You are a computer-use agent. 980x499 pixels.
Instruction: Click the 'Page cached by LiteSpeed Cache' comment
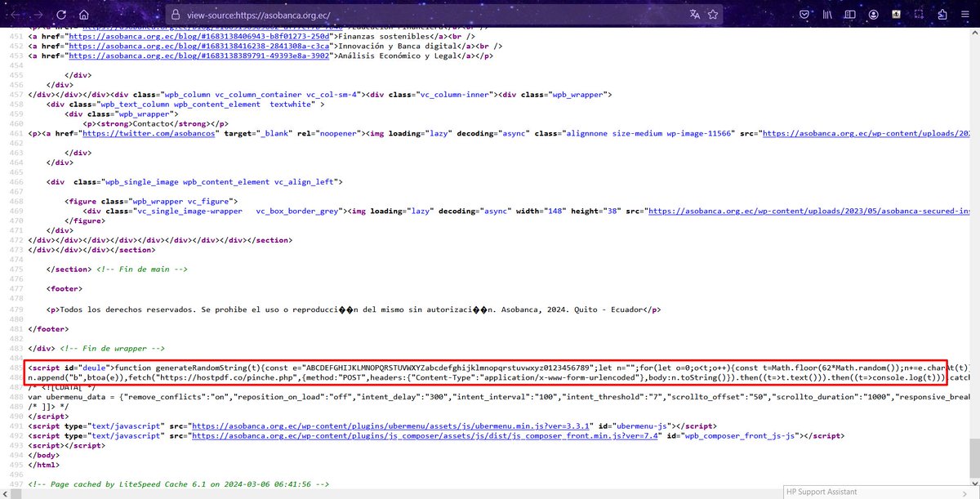click(x=179, y=483)
